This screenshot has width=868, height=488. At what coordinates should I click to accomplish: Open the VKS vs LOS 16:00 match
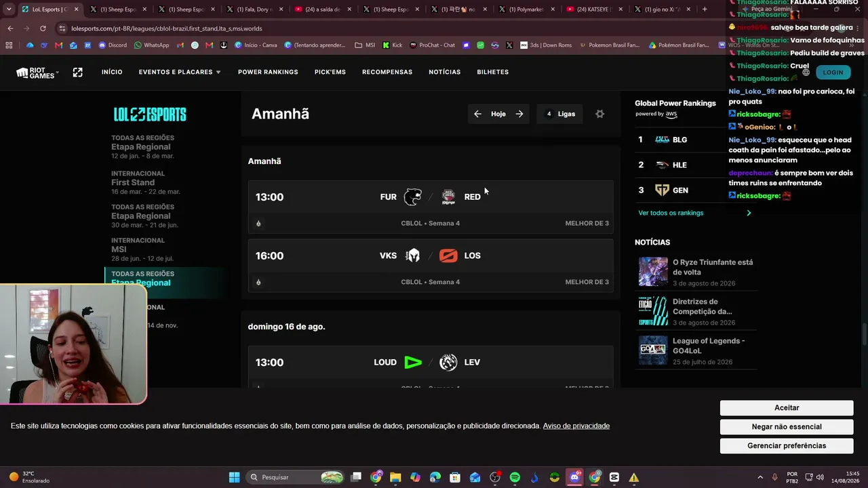[x=431, y=265]
